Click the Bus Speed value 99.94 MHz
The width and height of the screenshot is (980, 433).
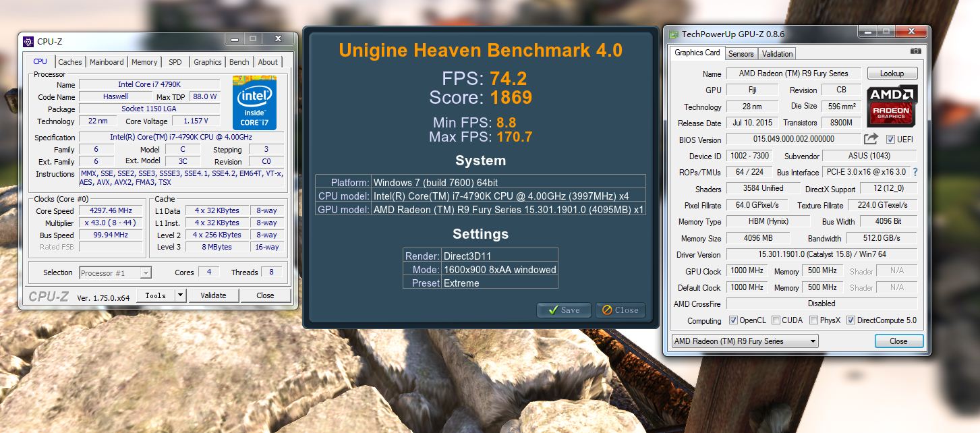point(111,235)
